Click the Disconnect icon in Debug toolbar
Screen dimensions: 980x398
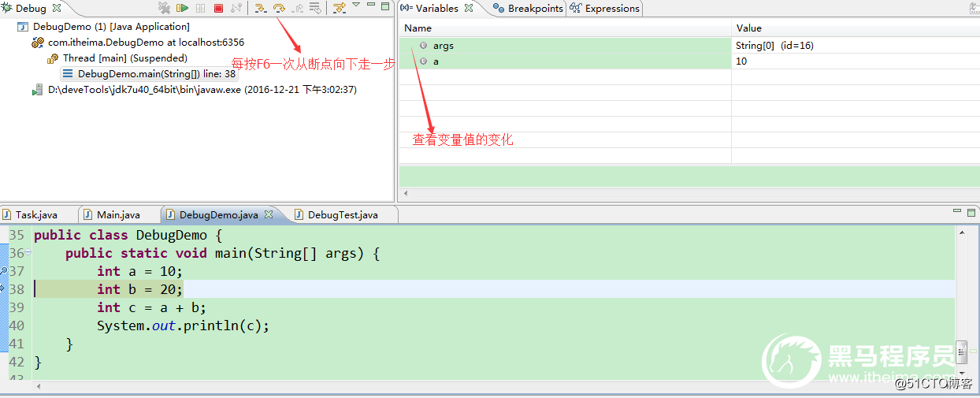(236, 8)
